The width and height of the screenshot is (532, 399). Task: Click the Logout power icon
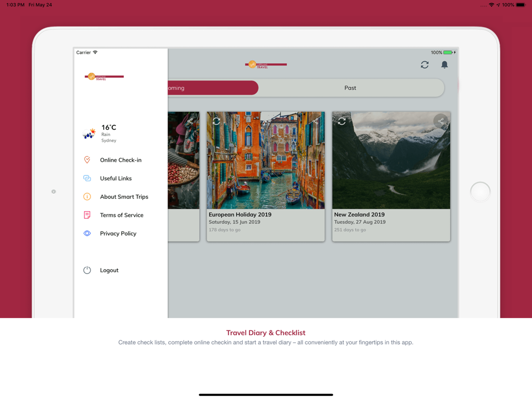tap(87, 270)
